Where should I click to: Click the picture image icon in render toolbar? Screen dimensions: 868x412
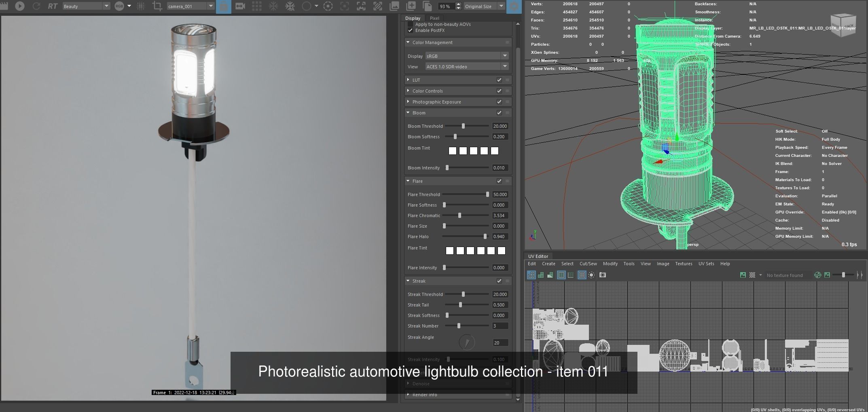394,6
